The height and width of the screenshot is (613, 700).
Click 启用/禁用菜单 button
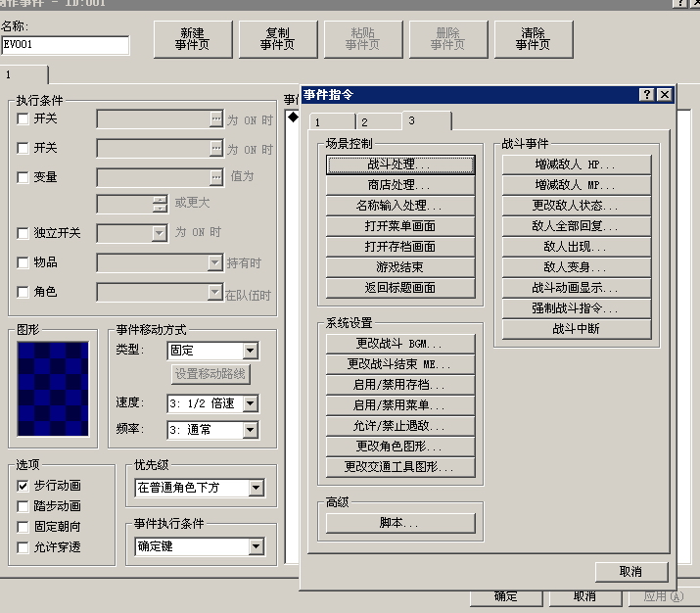(400, 405)
